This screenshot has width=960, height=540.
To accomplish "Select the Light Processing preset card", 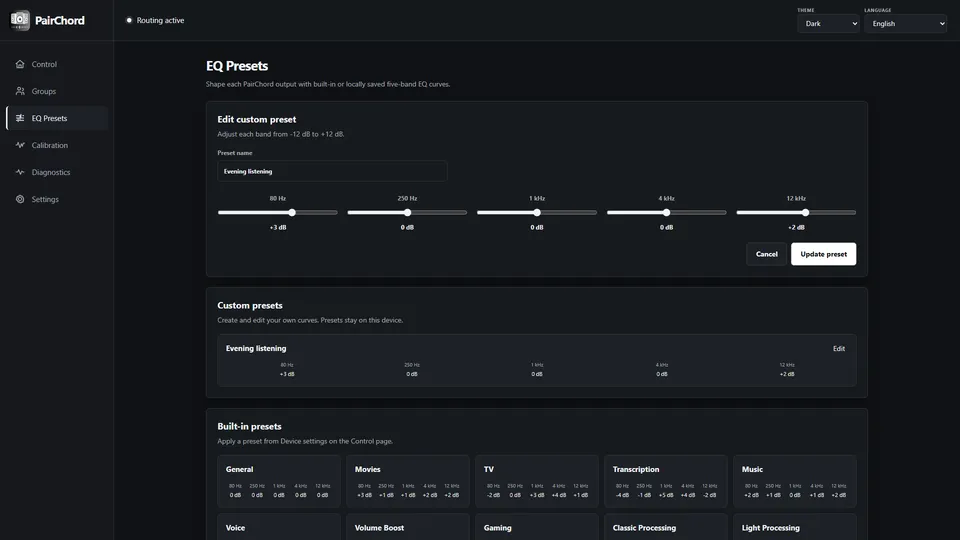I will 795,527.
